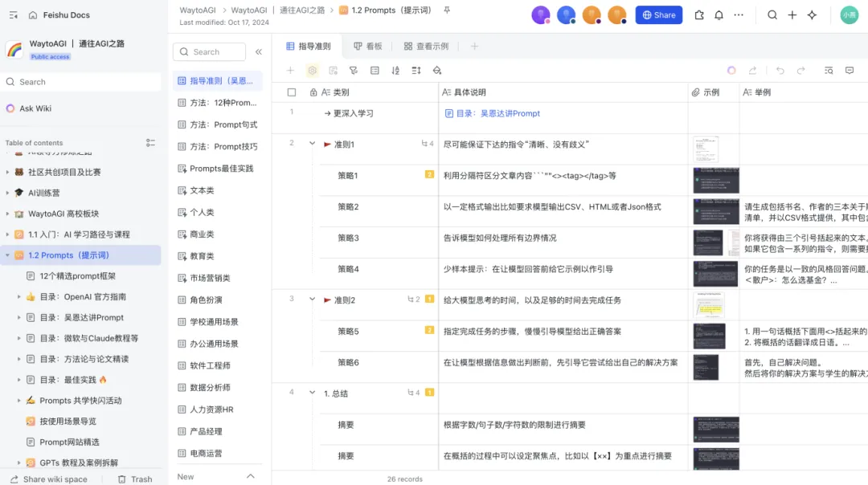Open the AI sparkle assistant icon
The image size is (868, 485).
coord(812,15)
